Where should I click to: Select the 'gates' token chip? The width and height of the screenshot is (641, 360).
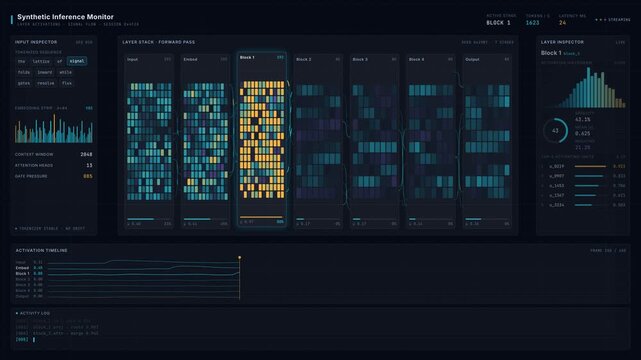point(24,83)
